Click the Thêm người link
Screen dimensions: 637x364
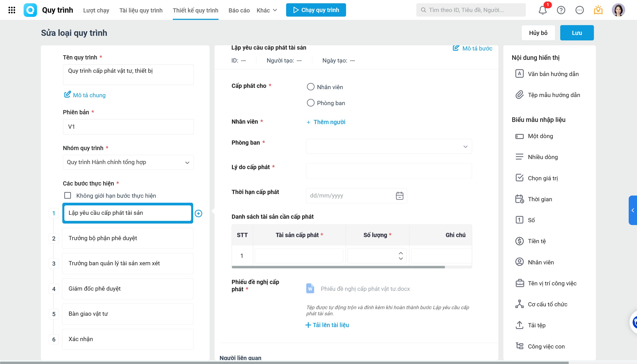pos(326,122)
